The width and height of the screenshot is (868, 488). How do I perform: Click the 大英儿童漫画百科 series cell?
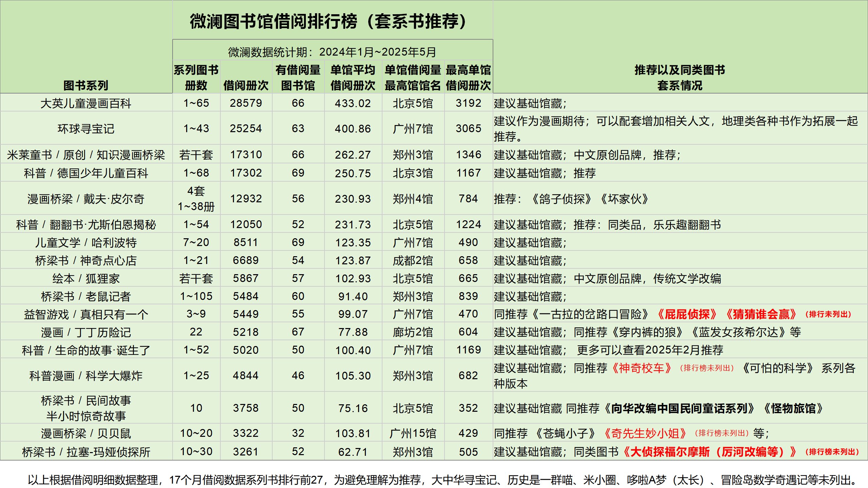[86, 103]
